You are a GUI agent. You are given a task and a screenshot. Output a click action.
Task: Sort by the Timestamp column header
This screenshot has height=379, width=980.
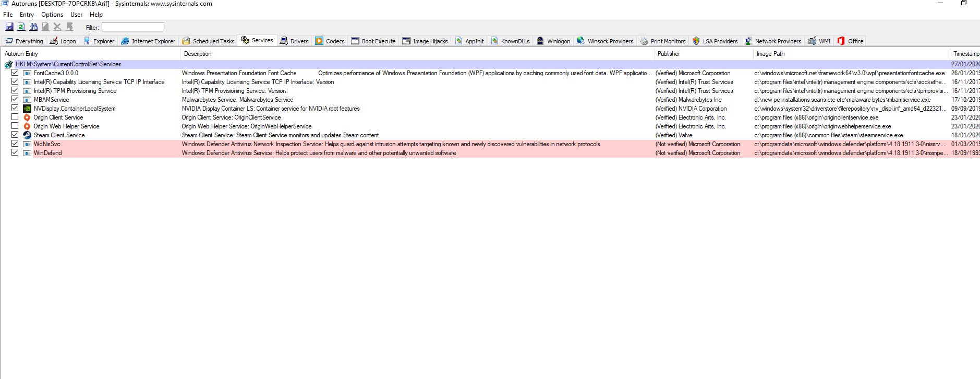pyautogui.click(x=965, y=54)
